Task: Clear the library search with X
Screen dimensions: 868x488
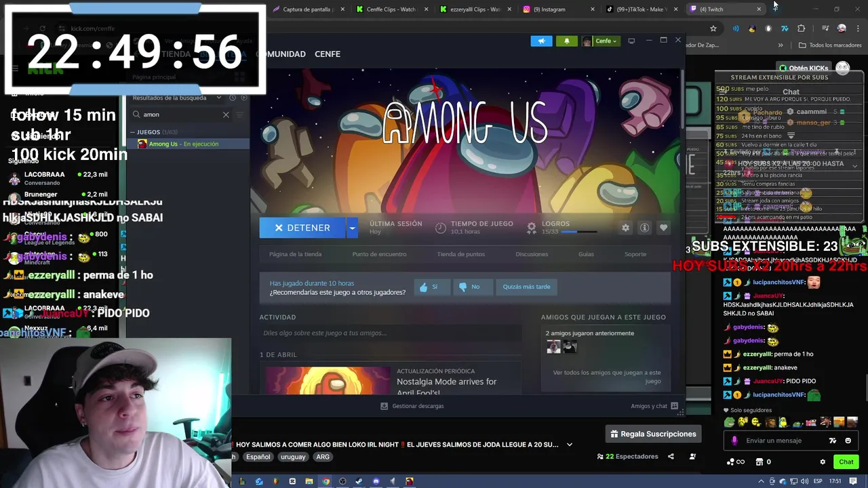Action: coord(226,115)
